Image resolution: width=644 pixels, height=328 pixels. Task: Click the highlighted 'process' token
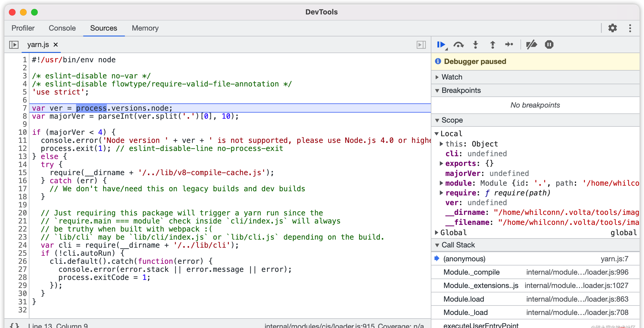point(91,108)
